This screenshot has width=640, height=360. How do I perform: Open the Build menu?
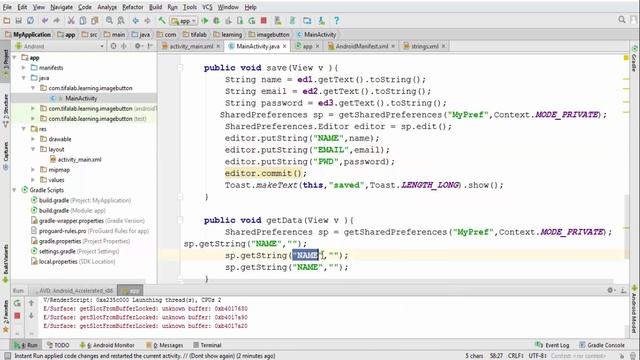coord(156,7)
